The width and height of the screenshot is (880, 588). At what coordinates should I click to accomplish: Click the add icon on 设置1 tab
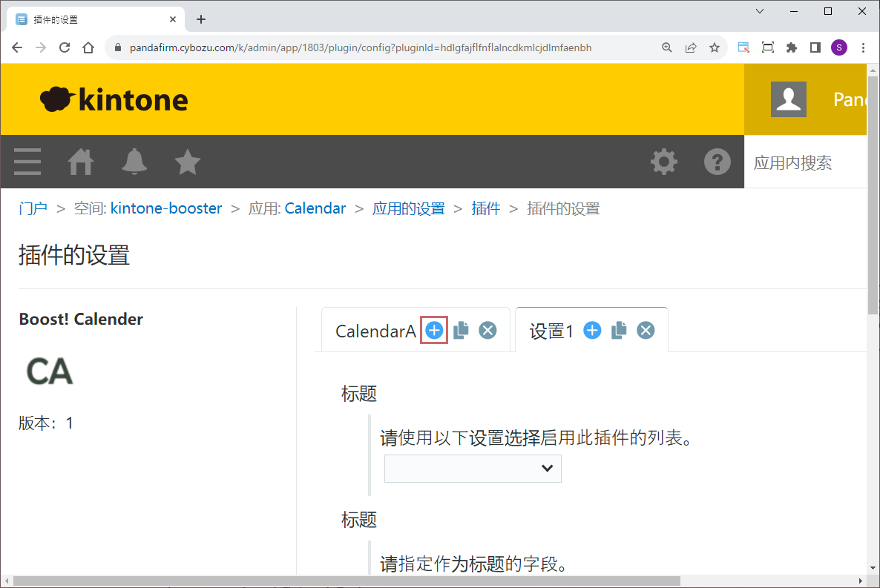592,331
